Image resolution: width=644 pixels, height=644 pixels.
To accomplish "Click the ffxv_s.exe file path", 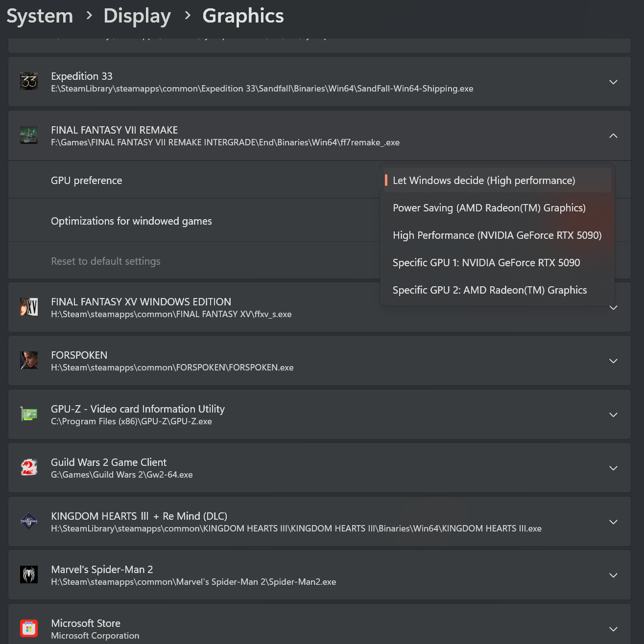I will click(171, 314).
